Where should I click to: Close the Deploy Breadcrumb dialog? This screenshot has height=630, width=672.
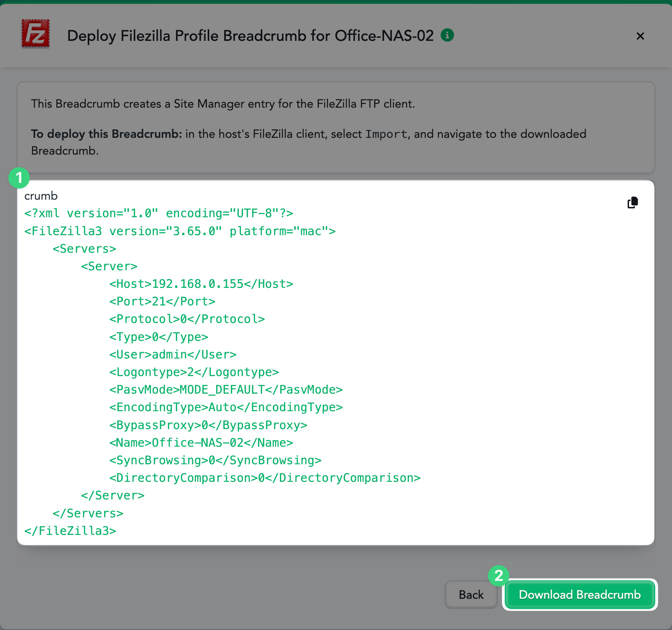[640, 36]
